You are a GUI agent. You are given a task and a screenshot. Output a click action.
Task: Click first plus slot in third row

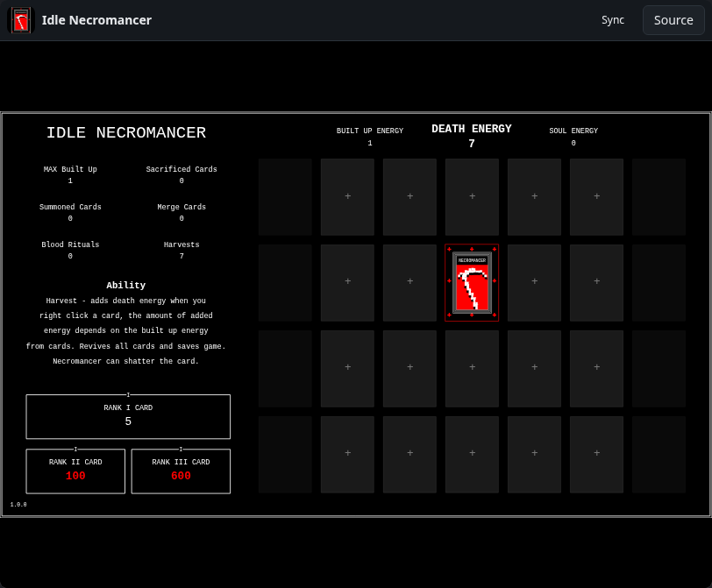point(347,368)
